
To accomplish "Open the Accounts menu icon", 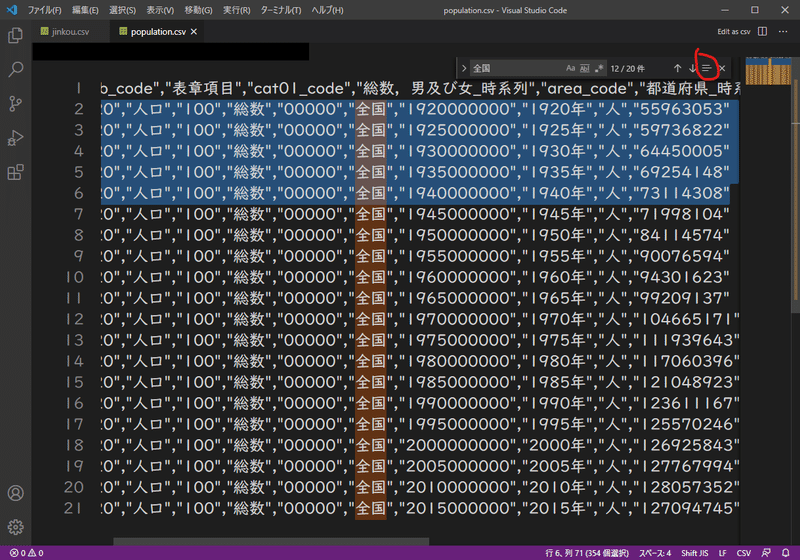I will (15, 493).
